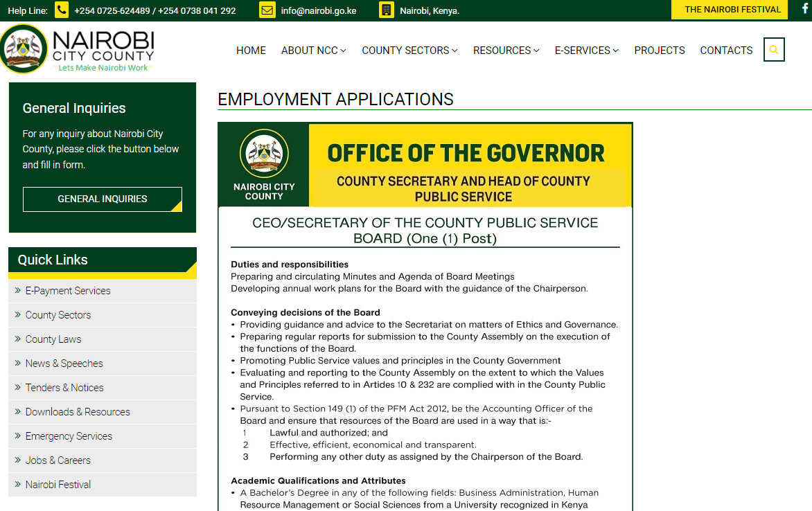Open the Tenders & Notices quick link
This screenshot has width=812, height=511.
click(x=64, y=387)
